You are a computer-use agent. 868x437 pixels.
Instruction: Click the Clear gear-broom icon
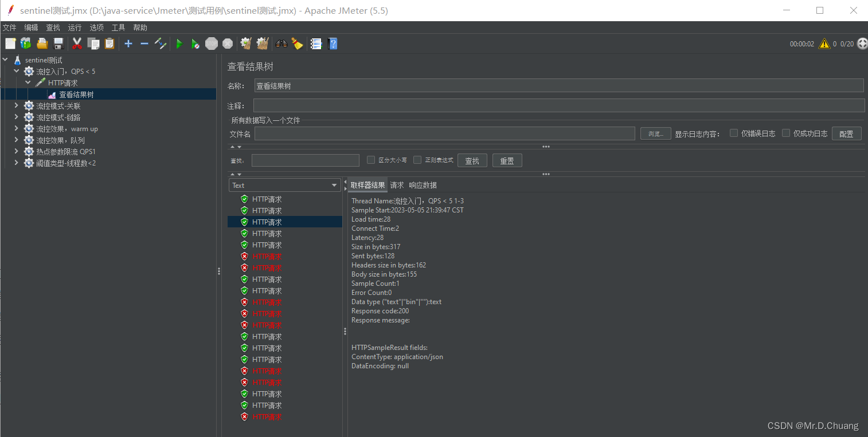[246, 44]
